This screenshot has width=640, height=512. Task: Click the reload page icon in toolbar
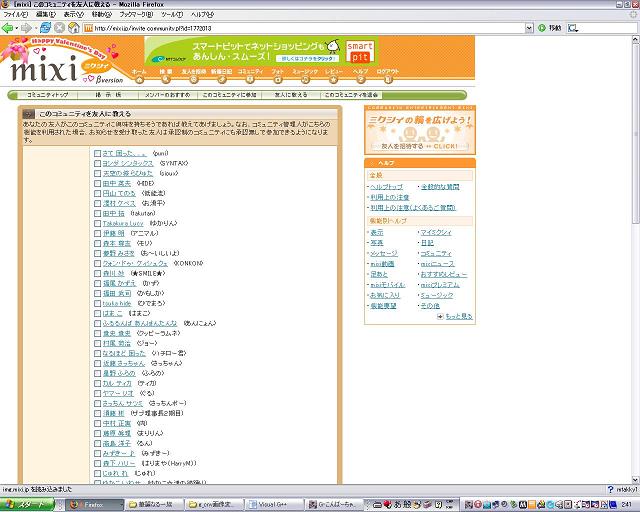click(46, 28)
